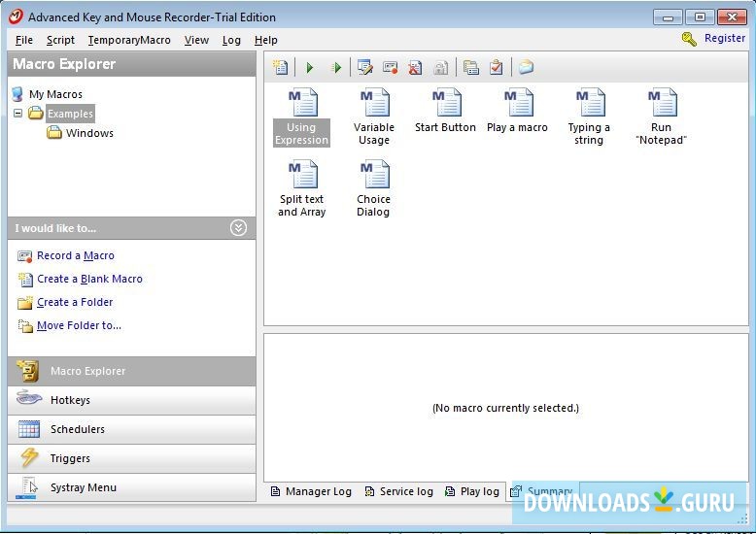756x534 pixels.
Task: Open the File menu
Action: point(24,40)
